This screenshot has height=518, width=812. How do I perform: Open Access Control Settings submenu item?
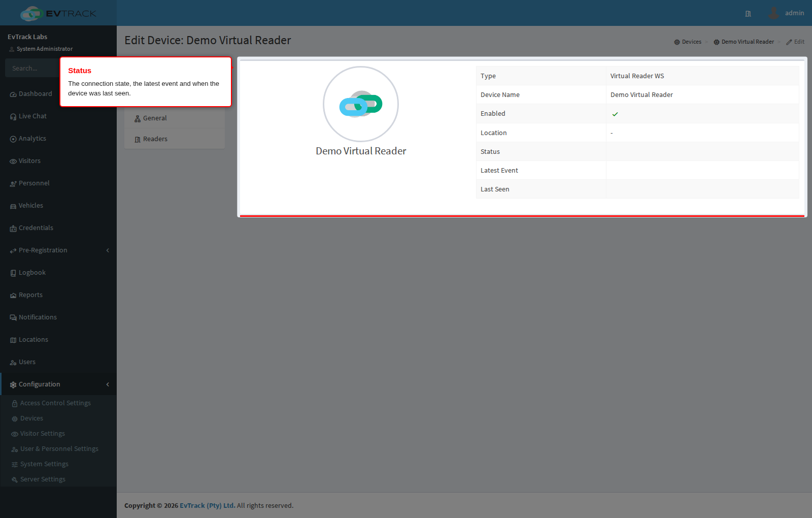point(58,403)
